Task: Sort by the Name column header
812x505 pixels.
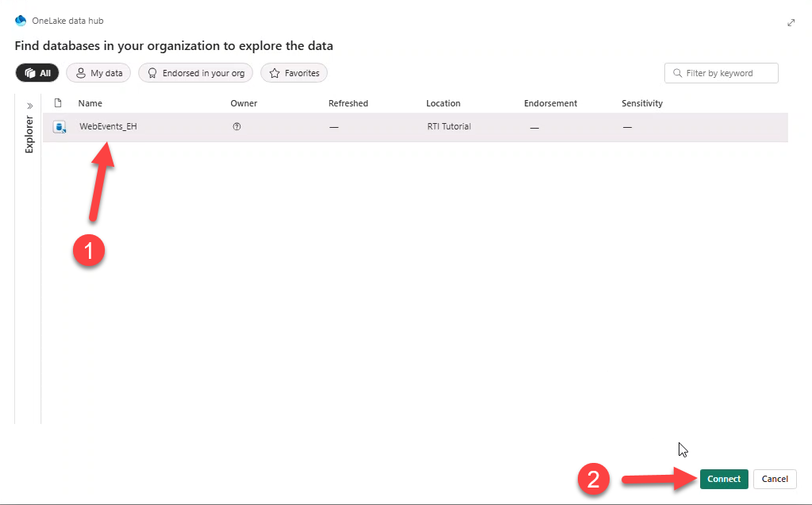Action: pyautogui.click(x=90, y=103)
